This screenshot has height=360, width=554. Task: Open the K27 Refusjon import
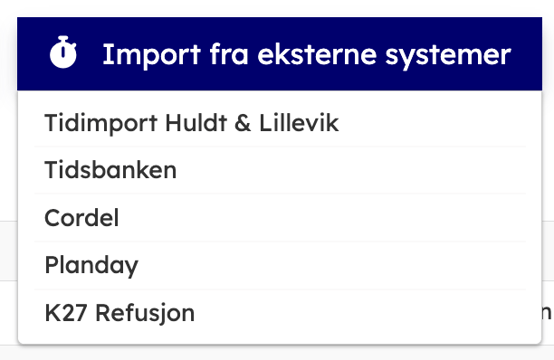coord(280,313)
